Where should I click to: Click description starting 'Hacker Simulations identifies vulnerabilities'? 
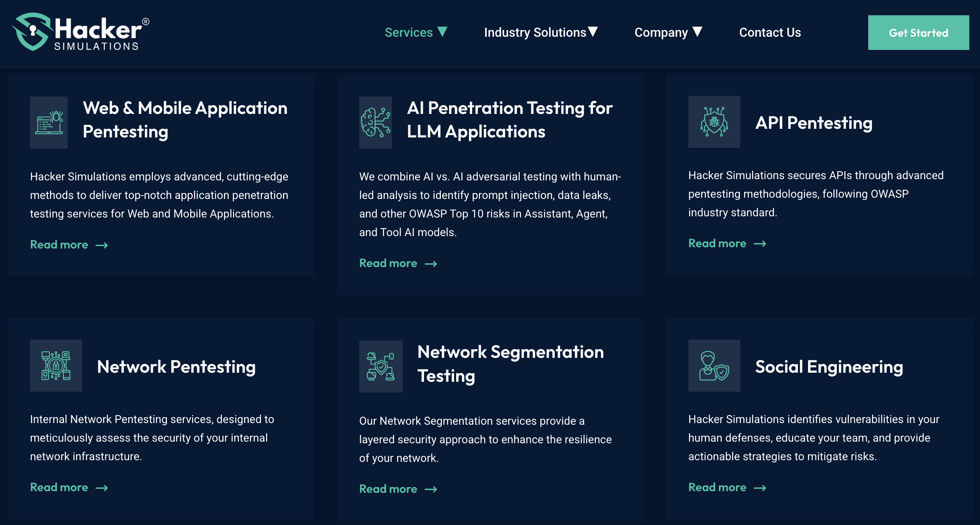[x=814, y=438]
